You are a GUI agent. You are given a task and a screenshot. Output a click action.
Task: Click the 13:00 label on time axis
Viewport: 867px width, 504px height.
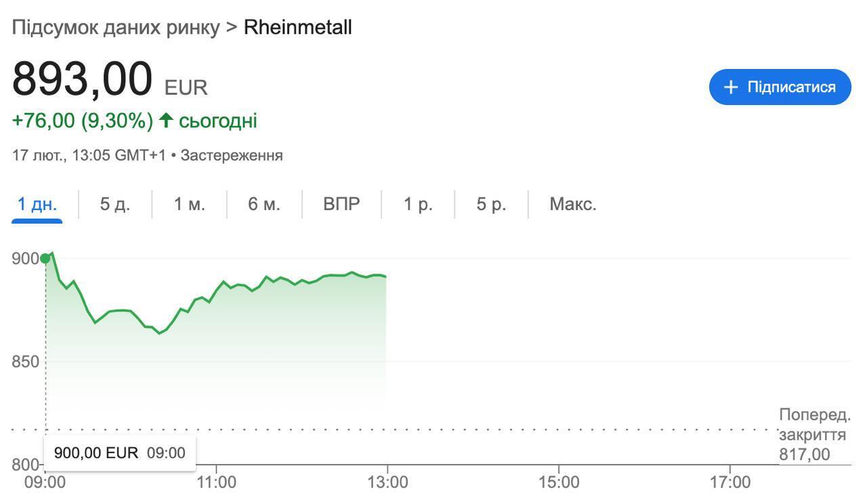click(x=387, y=482)
